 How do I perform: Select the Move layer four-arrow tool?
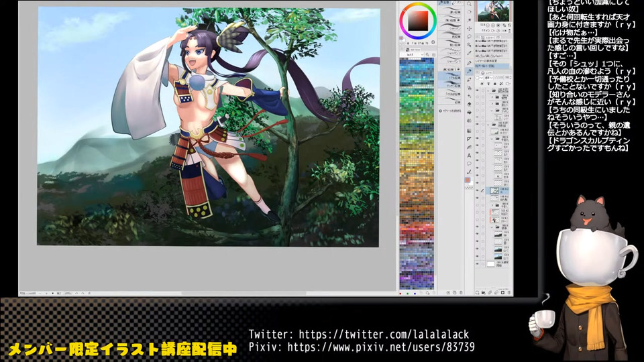(x=469, y=29)
